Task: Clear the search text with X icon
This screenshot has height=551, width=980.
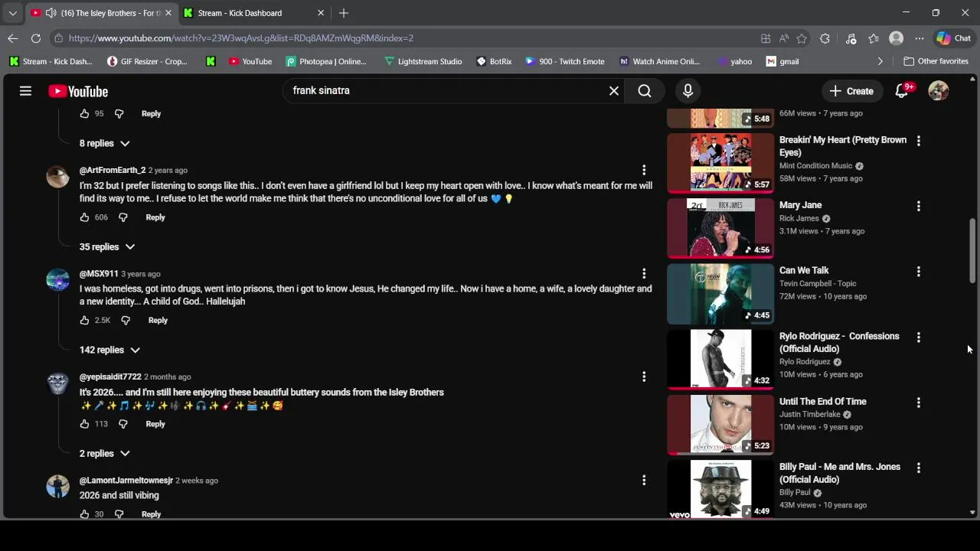Action: tap(614, 91)
